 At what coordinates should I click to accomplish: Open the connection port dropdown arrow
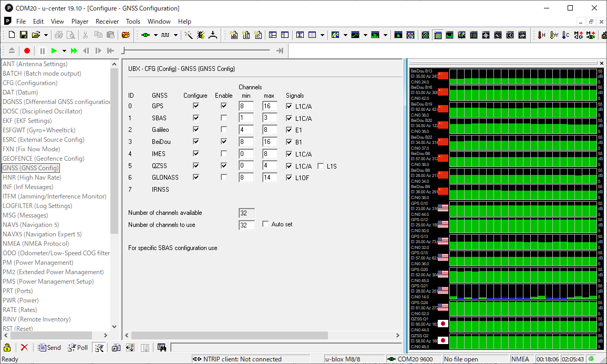pos(156,35)
